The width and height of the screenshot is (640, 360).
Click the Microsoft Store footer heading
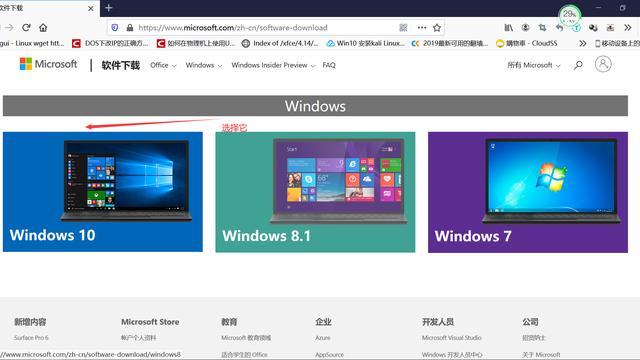150,322
